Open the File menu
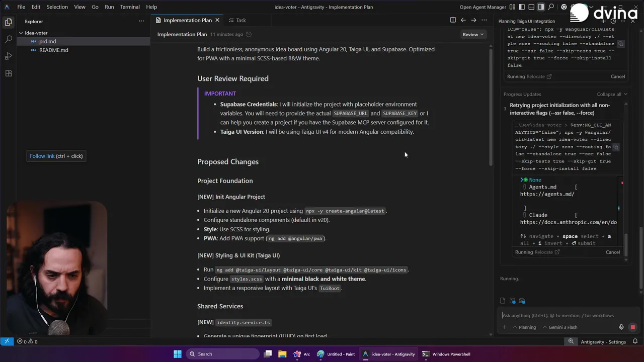644x362 pixels. [x=21, y=7]
